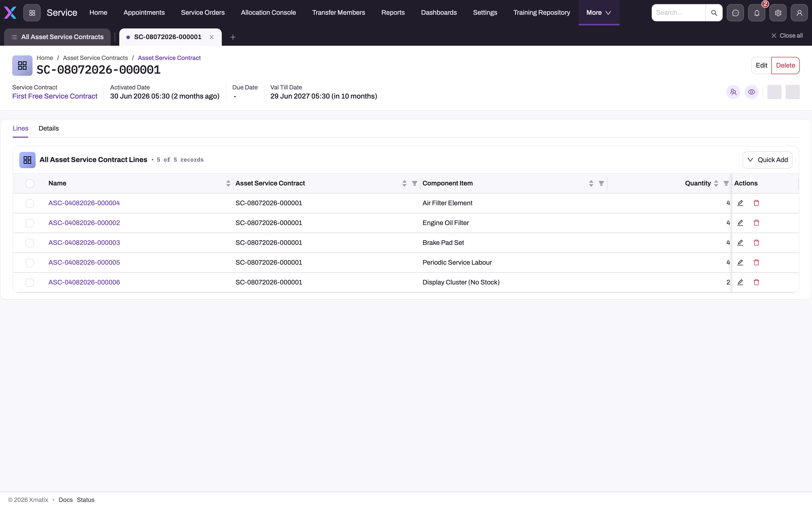This screenshot has height=508, width=812.
Task: Select row ASC-04082026-000005 checkbox
Action: 29,263
